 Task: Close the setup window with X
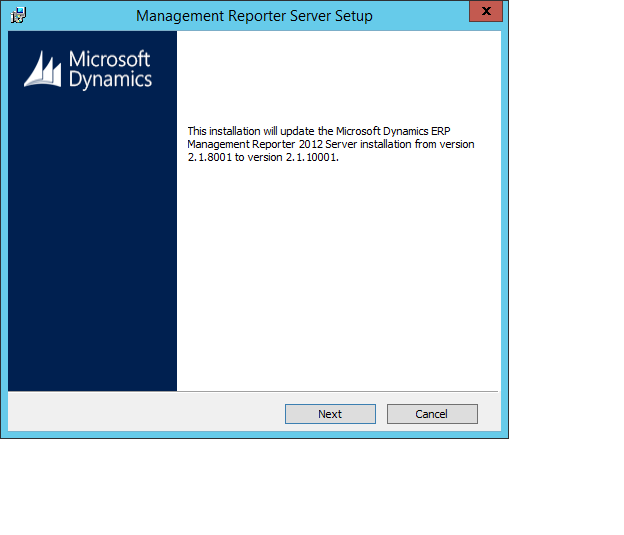click(x=486, y=11)
